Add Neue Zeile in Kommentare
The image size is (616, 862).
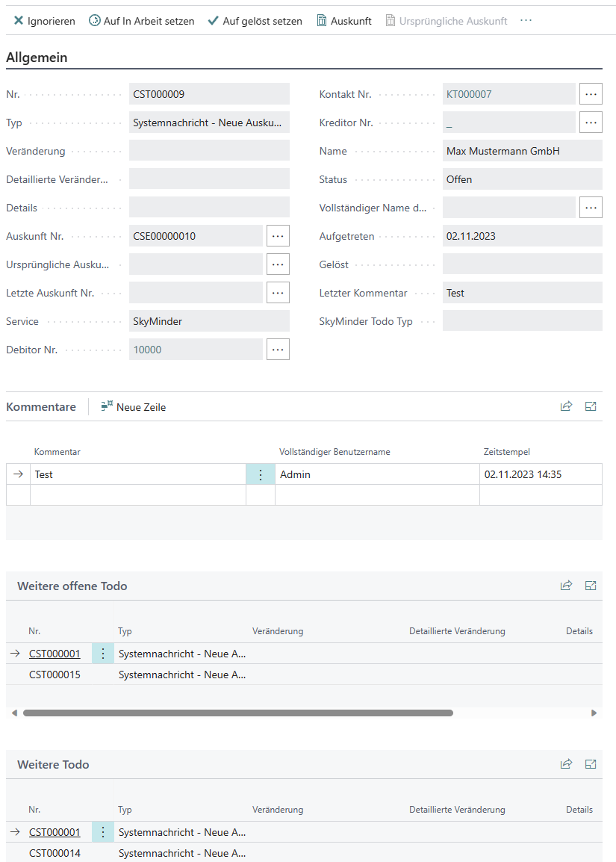click(x=134, y=407)
